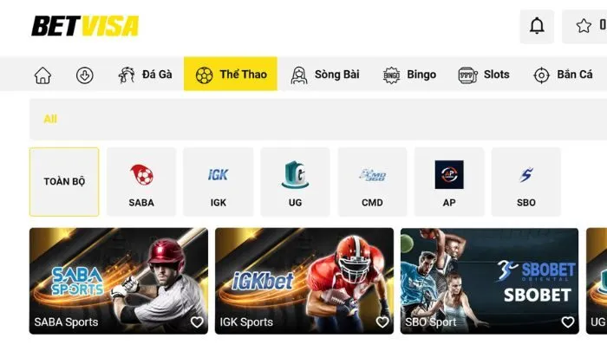Click the download arrow icon
Screen dimensions: 607x364
tap(84, 75)
